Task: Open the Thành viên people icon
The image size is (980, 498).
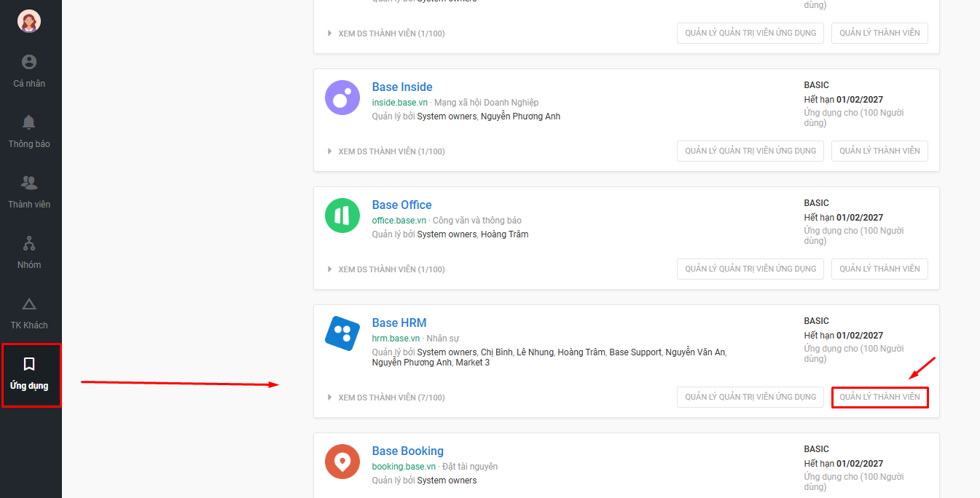Action: [x=29, y=182]
